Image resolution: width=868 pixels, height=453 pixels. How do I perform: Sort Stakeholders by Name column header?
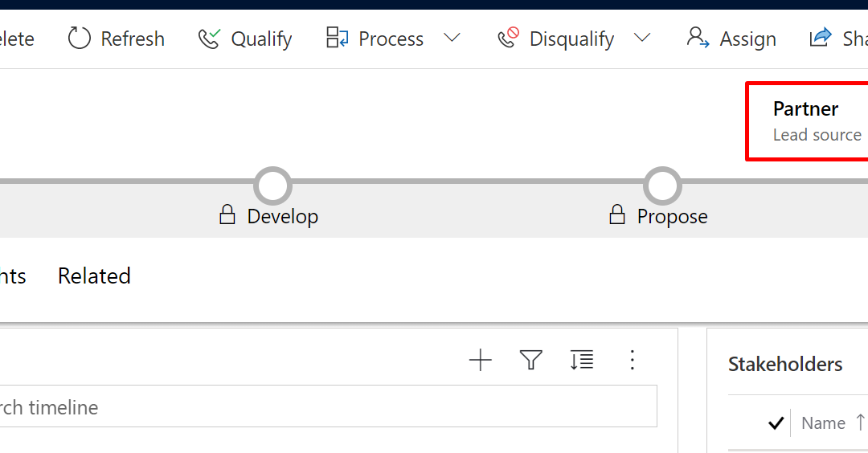coord(823,423)
